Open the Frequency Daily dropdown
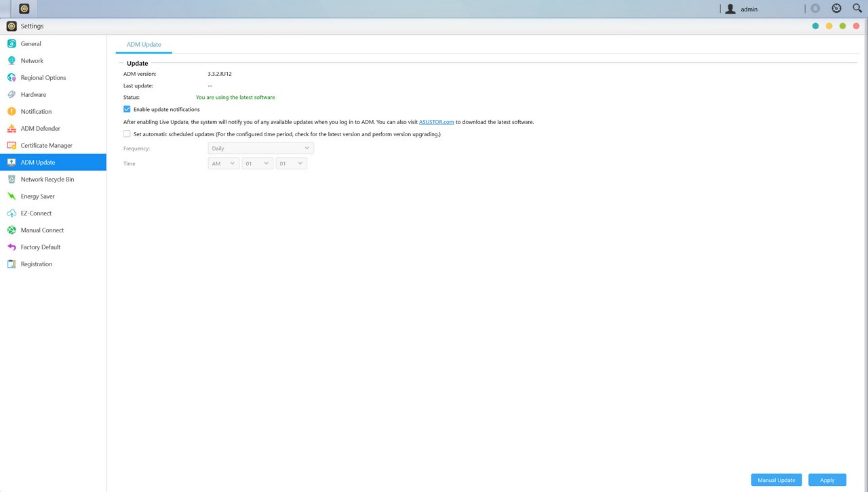868x492 pixels. tap(261, 148)
